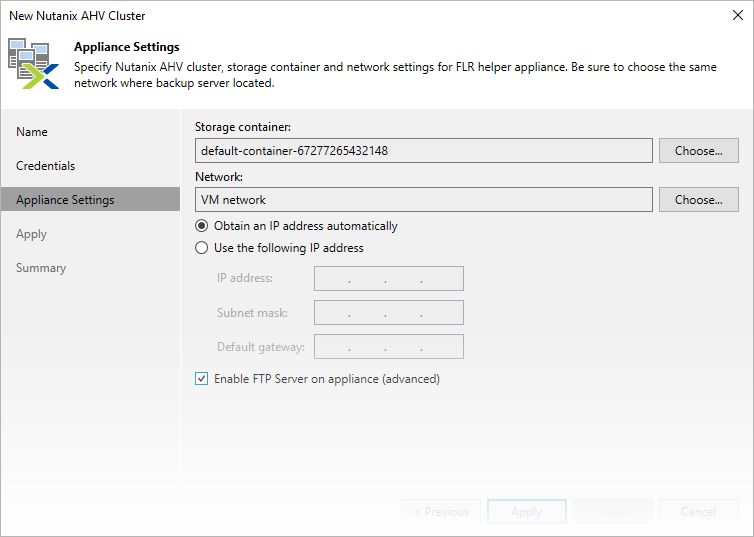The width and height of the screenshot is (754, 537).
Task: Switch to the Summary step
Action: coord(41,268)
